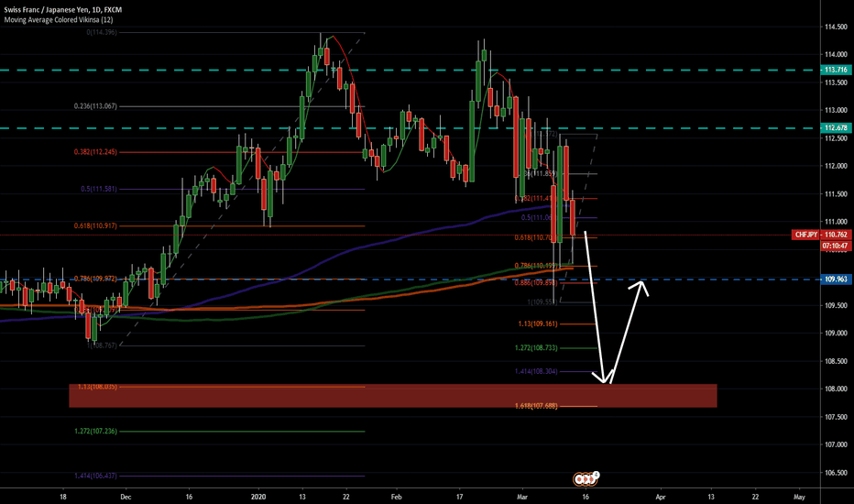Select the red support zone rectangle

(393, 396)
